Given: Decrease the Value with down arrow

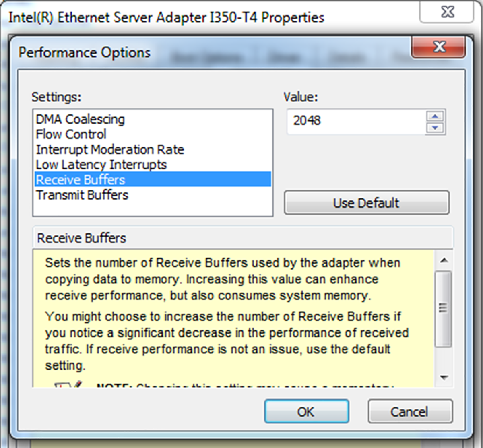Looking at the screenshot, I should coord(435,128).
